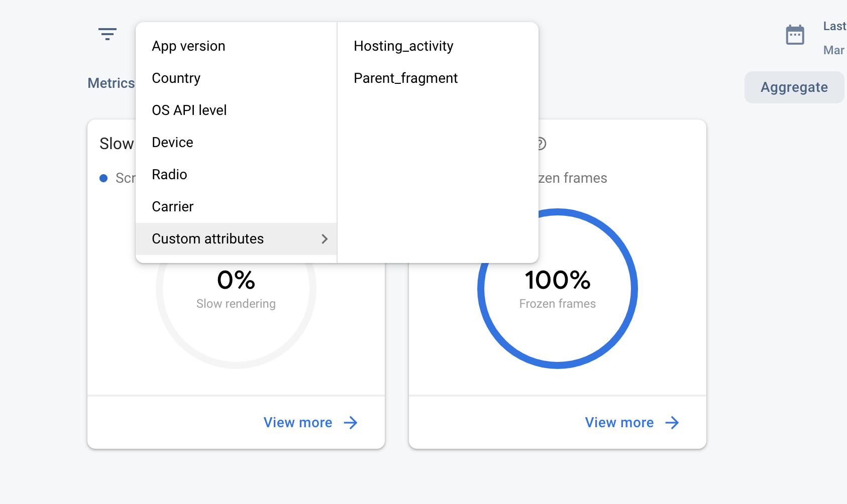Open View more for Slow rendering

click(x=298, y=423)
